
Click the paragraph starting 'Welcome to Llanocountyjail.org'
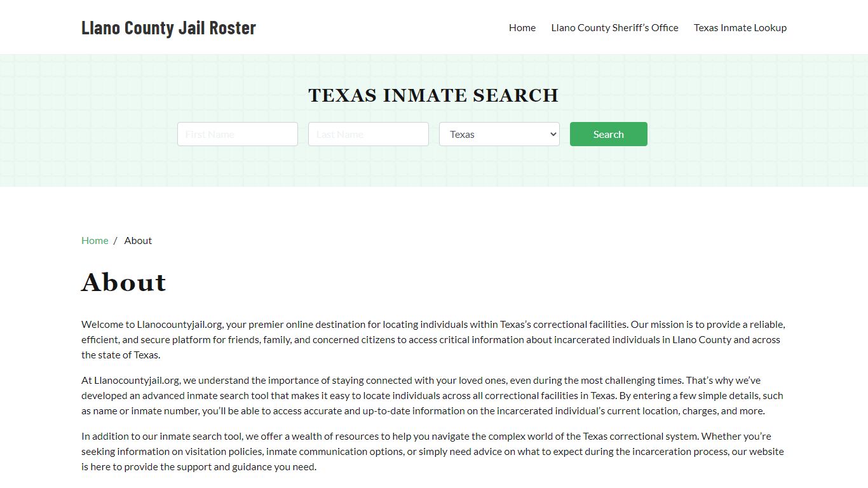434,339
